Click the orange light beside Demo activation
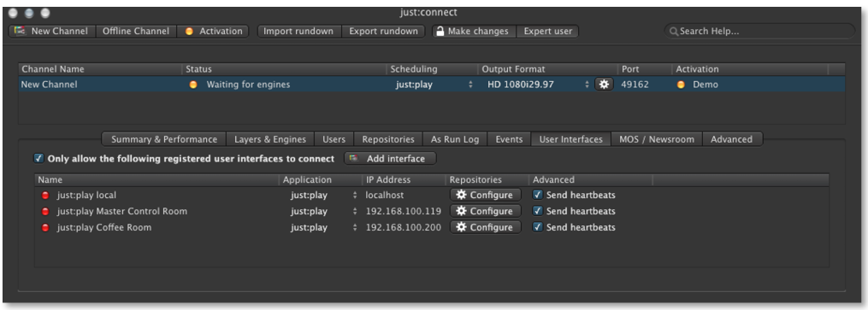 click(x=681, y=85)
